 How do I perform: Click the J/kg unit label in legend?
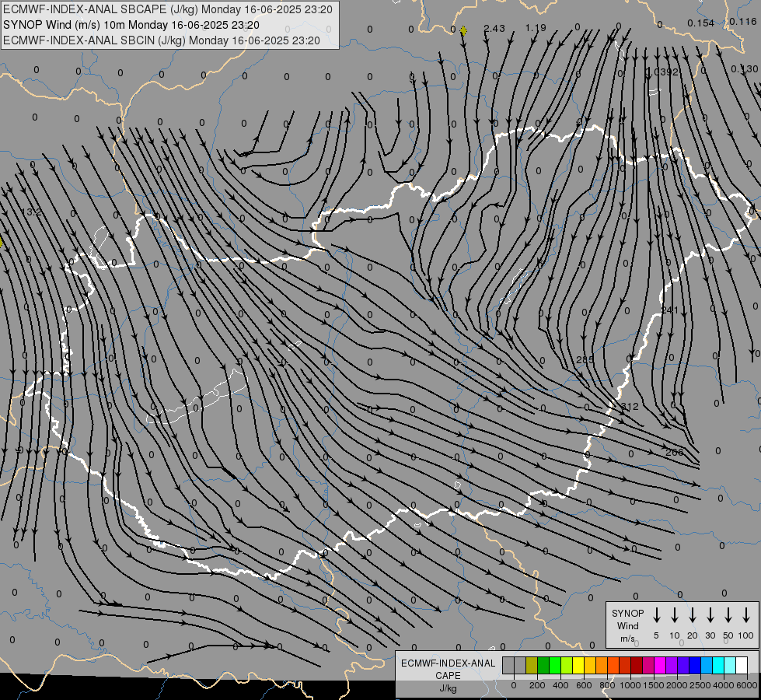coord(448,688)
